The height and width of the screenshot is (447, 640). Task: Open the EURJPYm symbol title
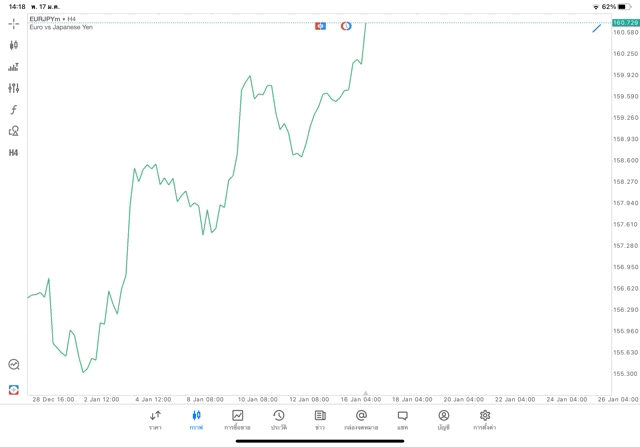(48, 19)
